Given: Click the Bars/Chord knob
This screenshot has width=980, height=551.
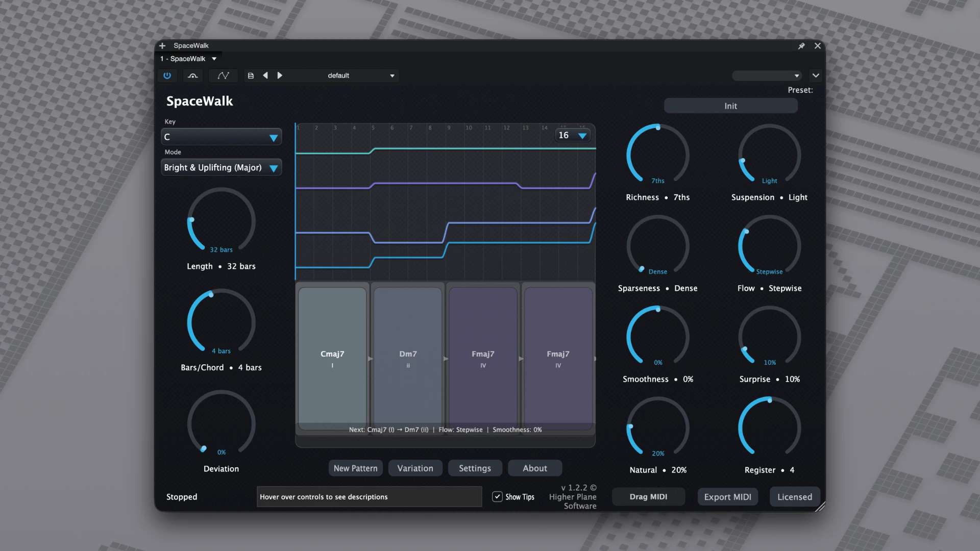Looking at the screenshot, I should 222,322.
